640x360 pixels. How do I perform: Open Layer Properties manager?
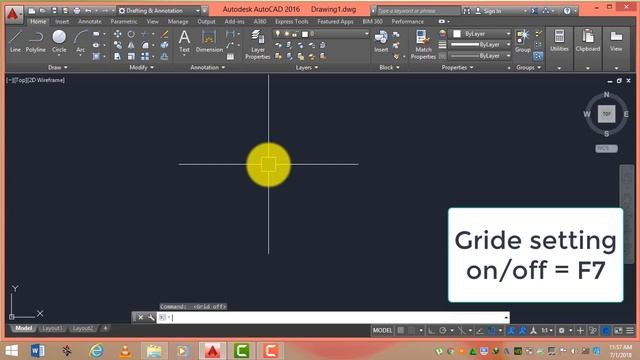click(x=258, y=45)
